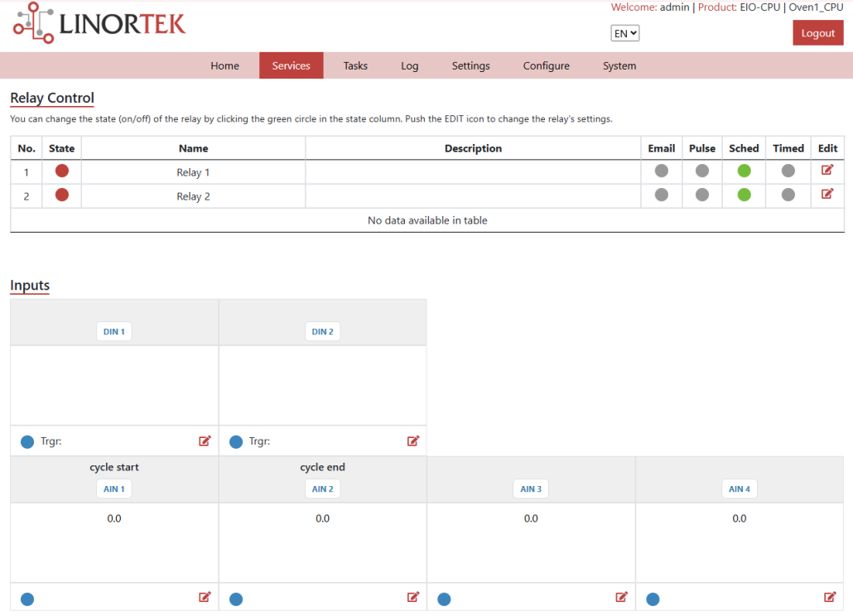The width and height of the screenshot is (853, 616).
Task: Click the Logout button
Action: [817, 33]
